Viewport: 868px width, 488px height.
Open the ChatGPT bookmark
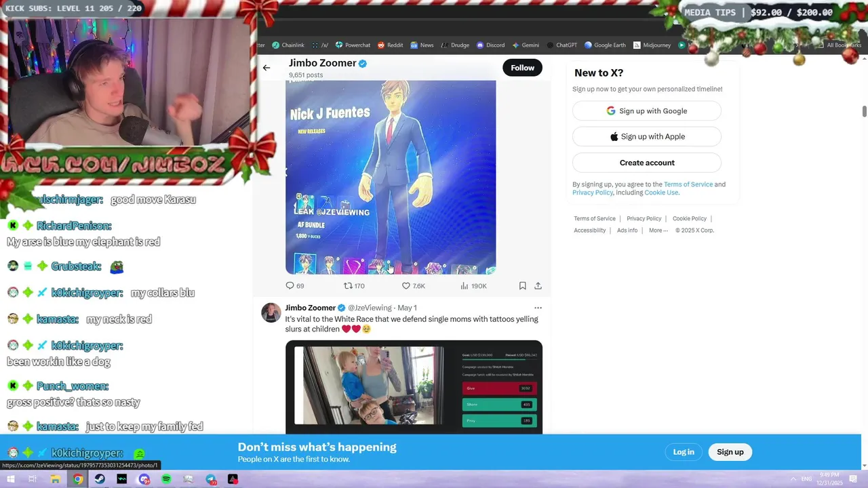[561, 45]
